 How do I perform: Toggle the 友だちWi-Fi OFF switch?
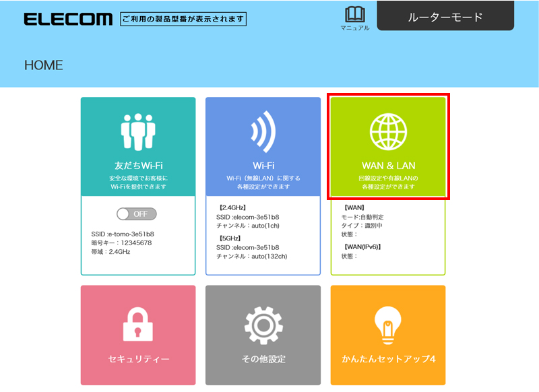pos(137,214)
